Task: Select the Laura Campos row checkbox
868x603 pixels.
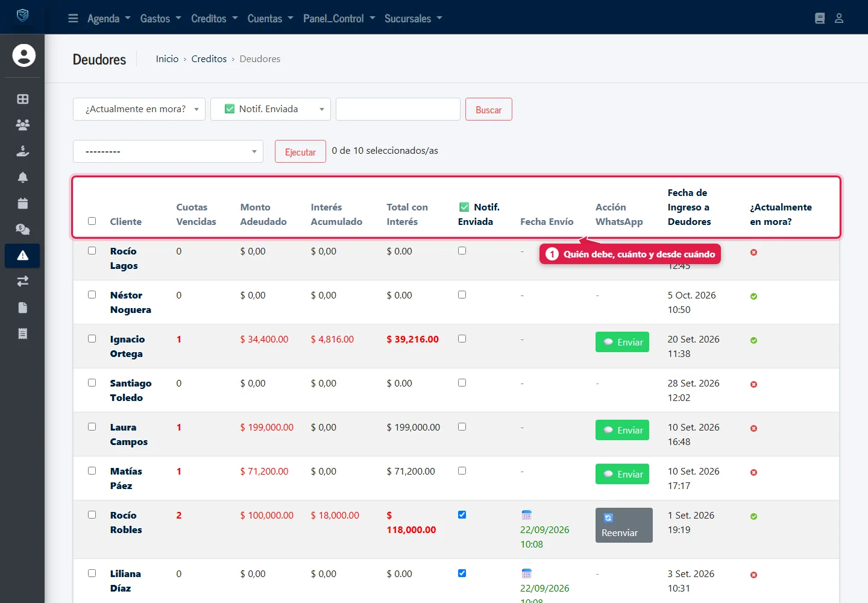Action: coord(92,427)
